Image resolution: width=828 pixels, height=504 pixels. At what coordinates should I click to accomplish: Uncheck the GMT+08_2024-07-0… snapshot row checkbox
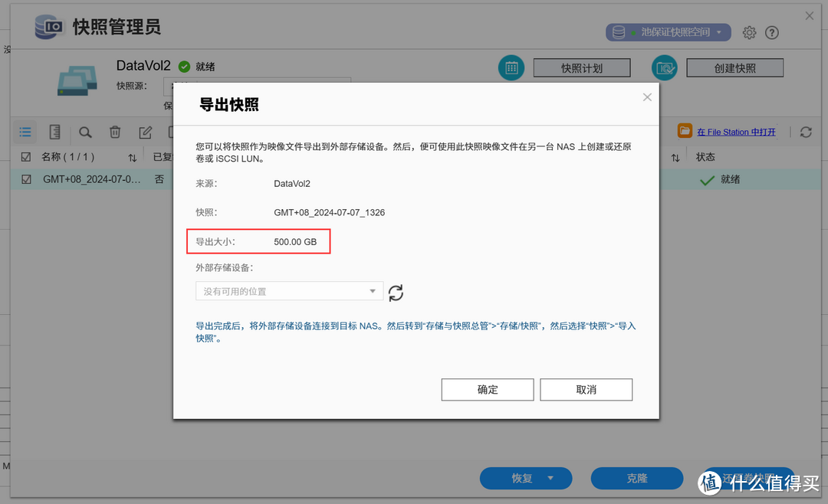pos(26,179)
